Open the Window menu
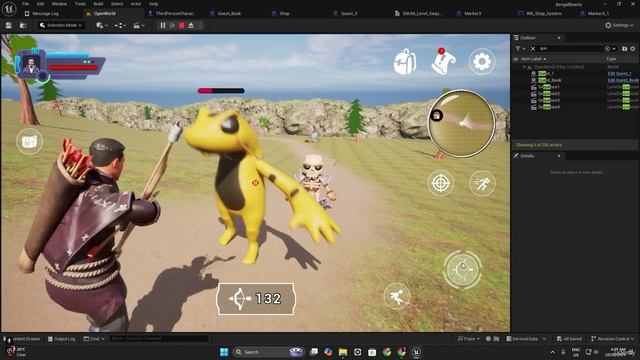 59,4
